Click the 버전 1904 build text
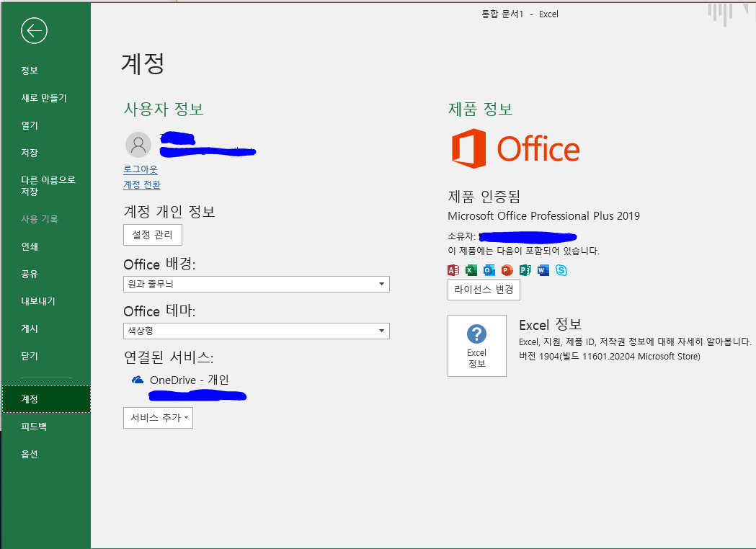 [x=610, y=356]
